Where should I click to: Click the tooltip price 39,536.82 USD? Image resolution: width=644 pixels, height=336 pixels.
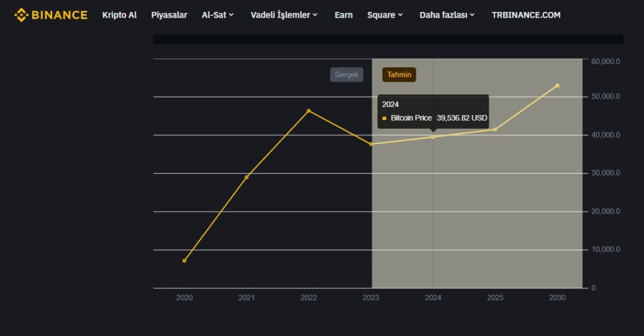[462, 118]
